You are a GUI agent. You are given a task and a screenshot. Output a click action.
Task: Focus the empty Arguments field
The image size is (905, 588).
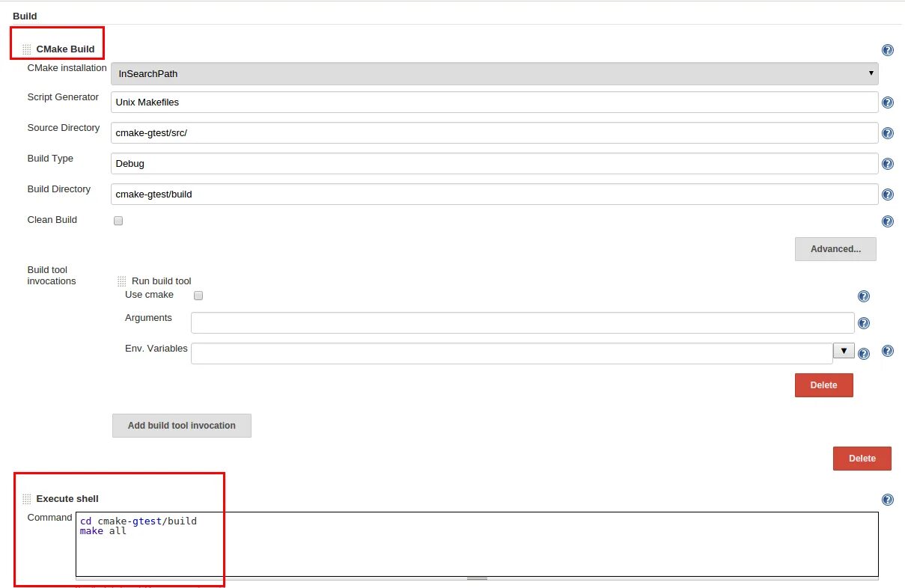522,322
